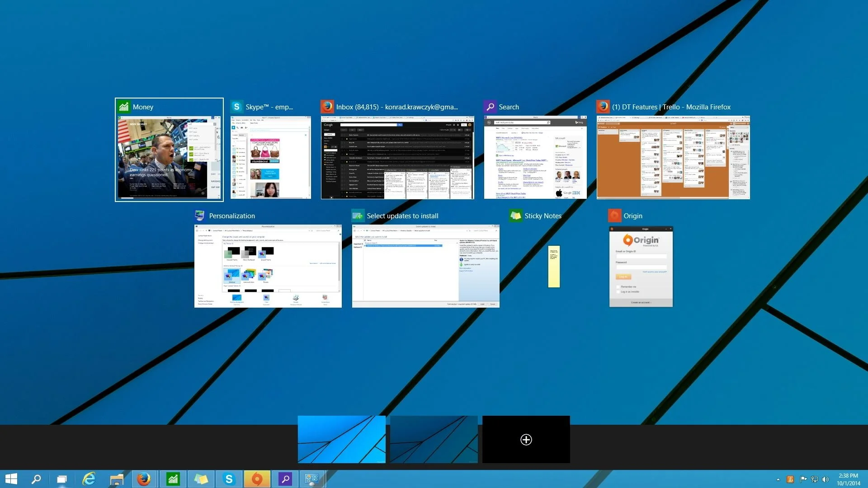Open Firefox from the taskbar
Viewport: 868px width, 488px height.
[144, 479]
